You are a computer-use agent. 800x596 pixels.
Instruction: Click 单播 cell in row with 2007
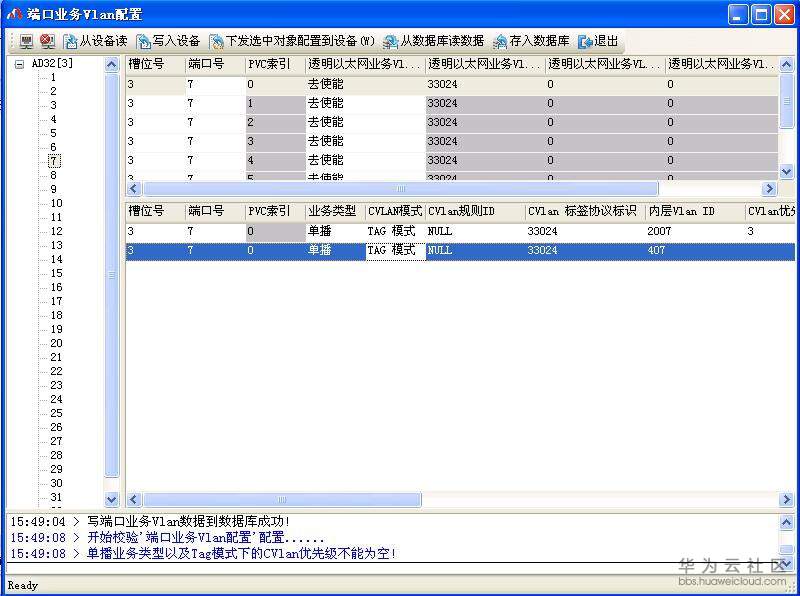point(335,231)
